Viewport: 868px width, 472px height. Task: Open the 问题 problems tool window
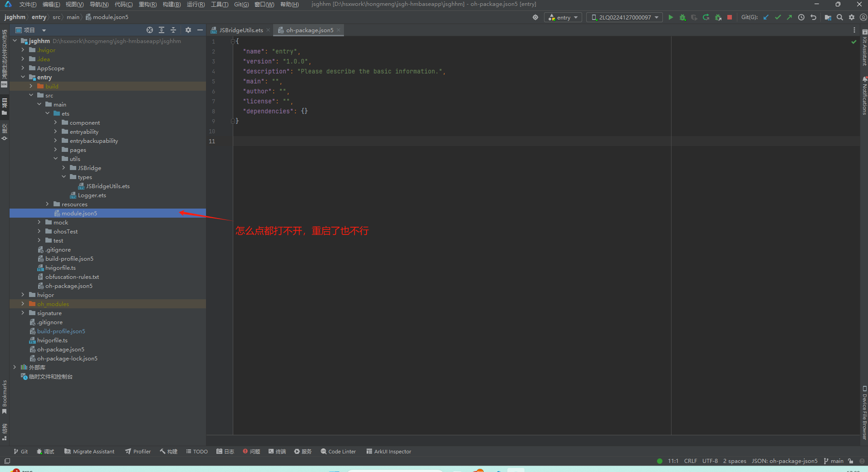point(251,451)
